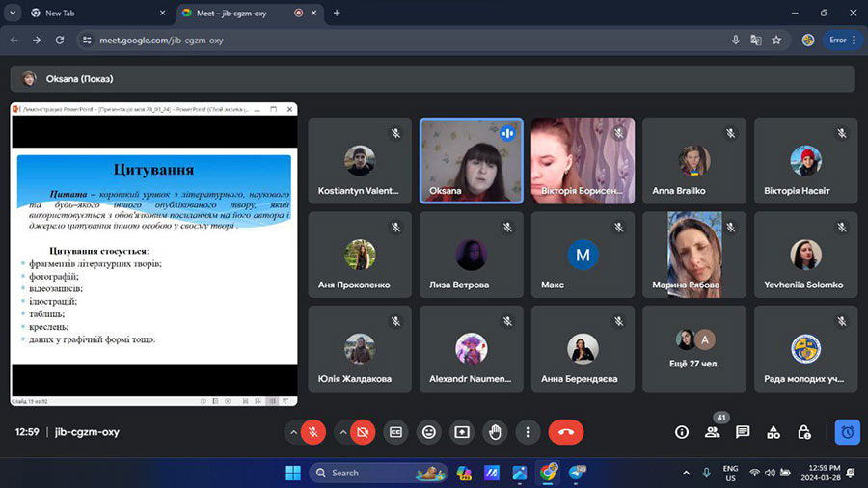
Task: Click the Error Chrome menu button
Action: point(843,40)
